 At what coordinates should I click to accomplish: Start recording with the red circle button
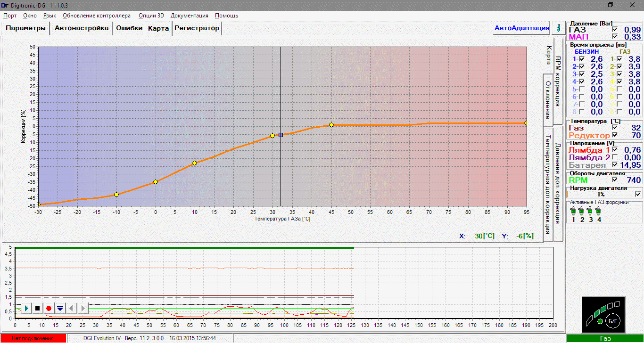(x=49, y=308)
